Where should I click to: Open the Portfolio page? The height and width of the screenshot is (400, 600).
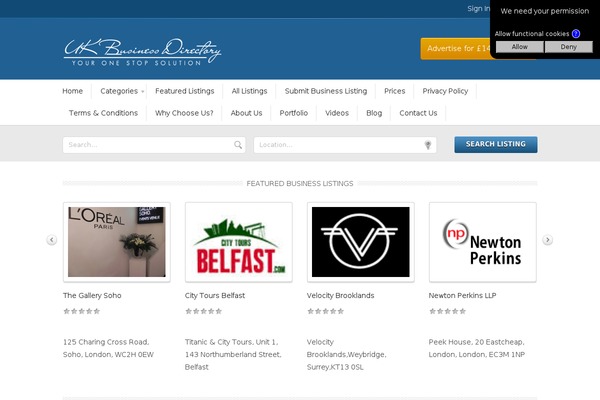[x=293, y=113]
